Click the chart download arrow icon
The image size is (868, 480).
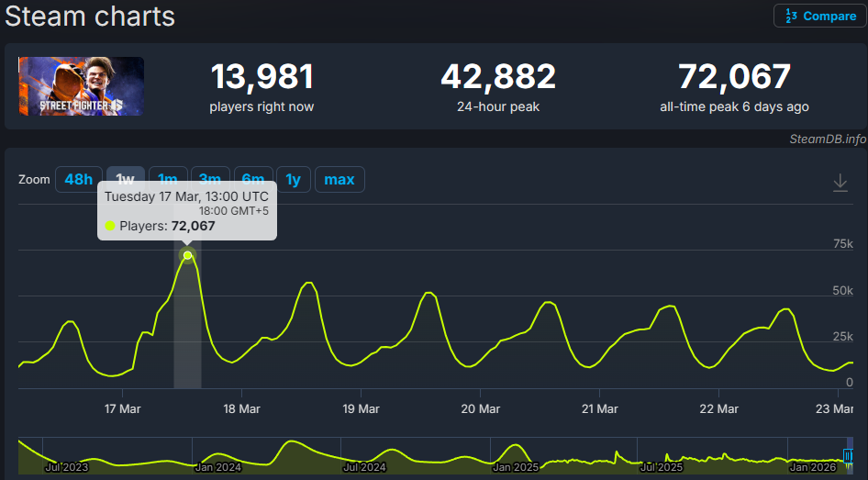(840, 184)
